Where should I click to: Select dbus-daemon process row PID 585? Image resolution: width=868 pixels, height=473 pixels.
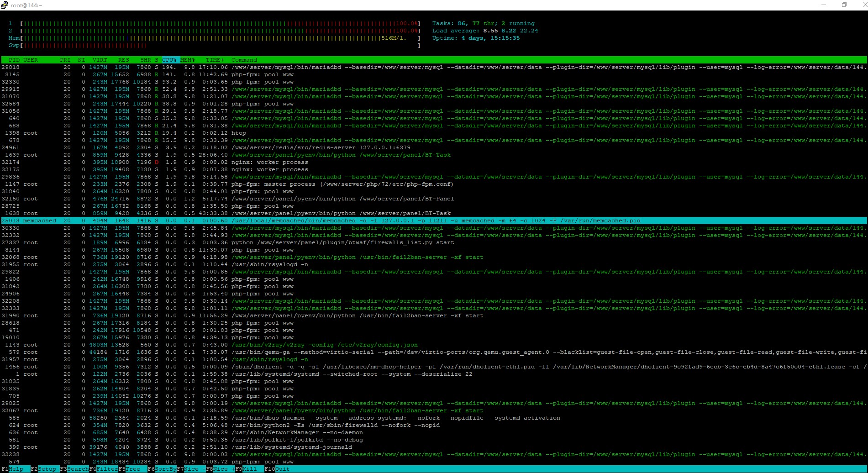(x=434, y=418)
